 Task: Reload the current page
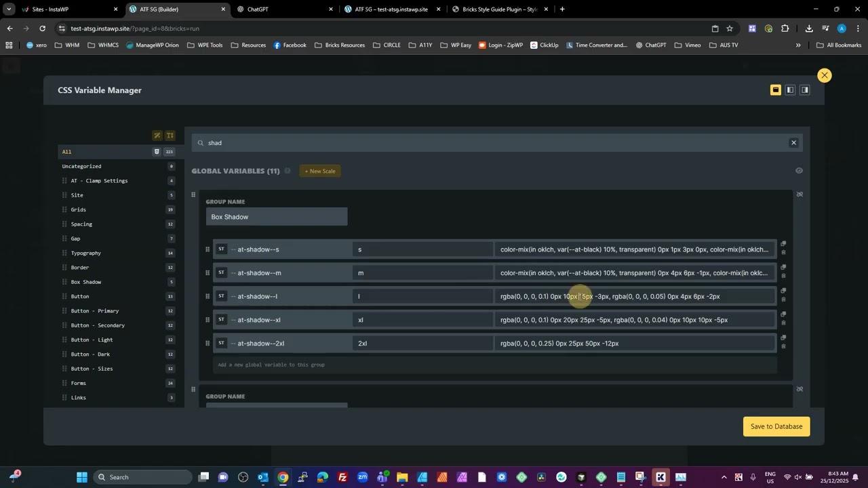(42, 28)
